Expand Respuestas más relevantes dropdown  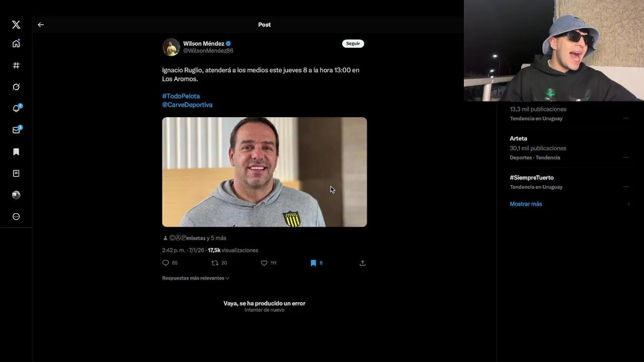196,278
